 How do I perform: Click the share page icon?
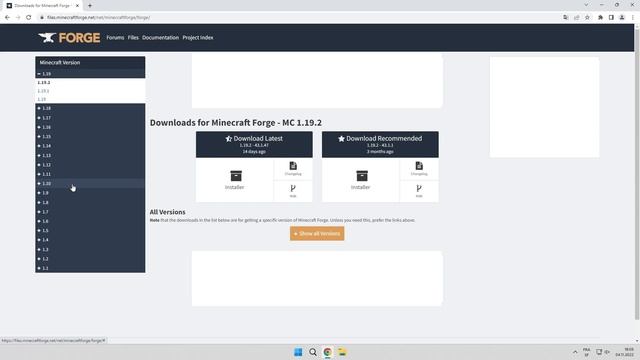(576, 18)
